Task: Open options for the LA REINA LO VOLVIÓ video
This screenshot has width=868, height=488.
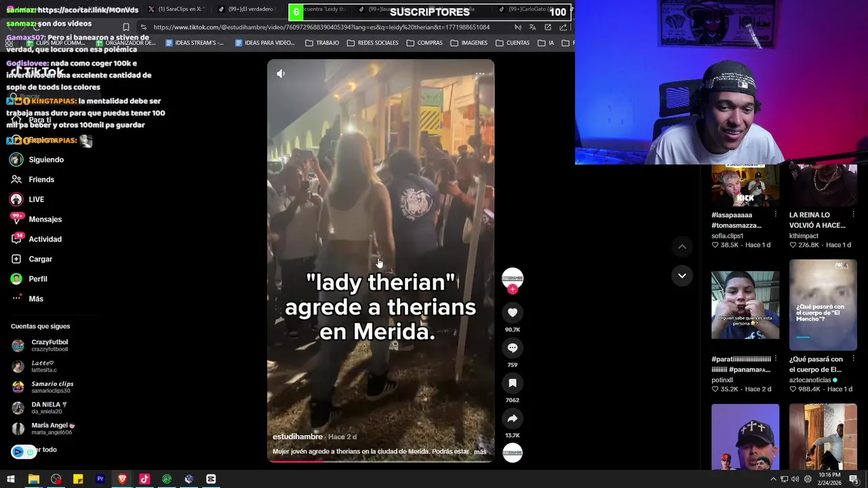Action: 853,214
